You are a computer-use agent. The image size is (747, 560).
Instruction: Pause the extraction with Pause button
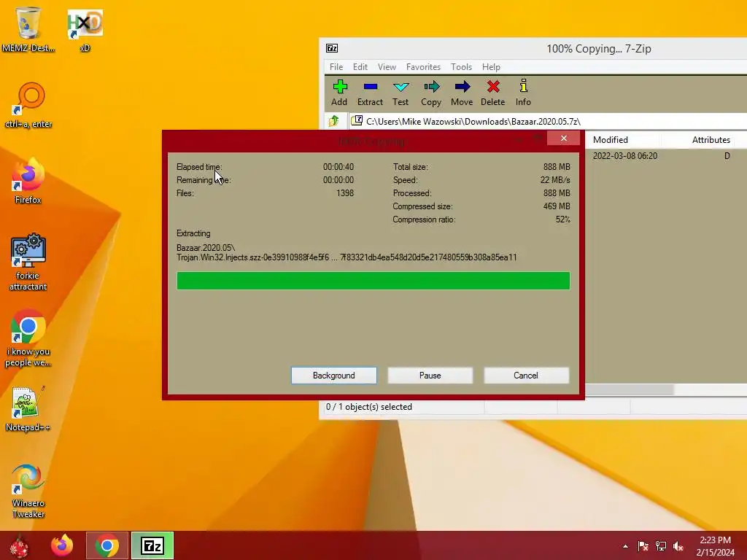point(430,376)
